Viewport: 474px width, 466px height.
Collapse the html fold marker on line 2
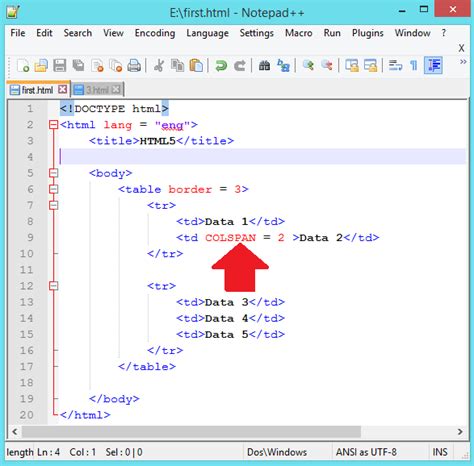(x=53, y=125)
